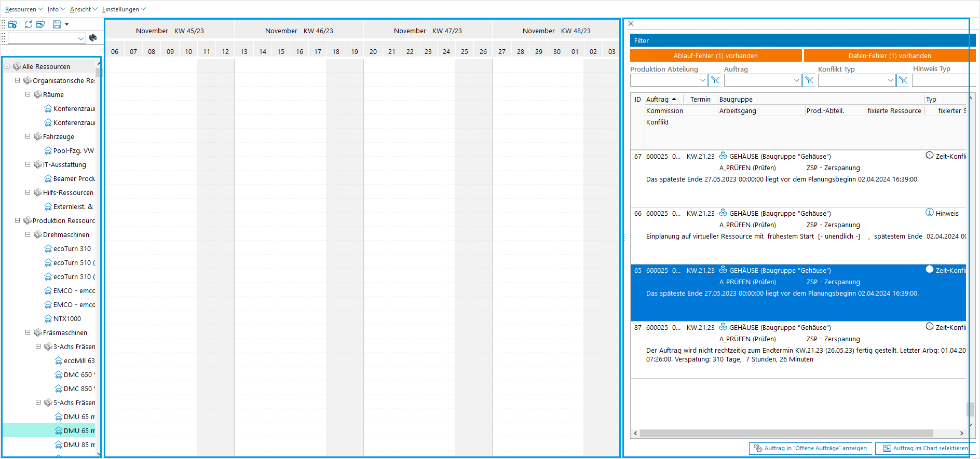The image size is (980, 459).
Task: Clear the Konflikt Typ filter icon
Action: click(903, 80)
